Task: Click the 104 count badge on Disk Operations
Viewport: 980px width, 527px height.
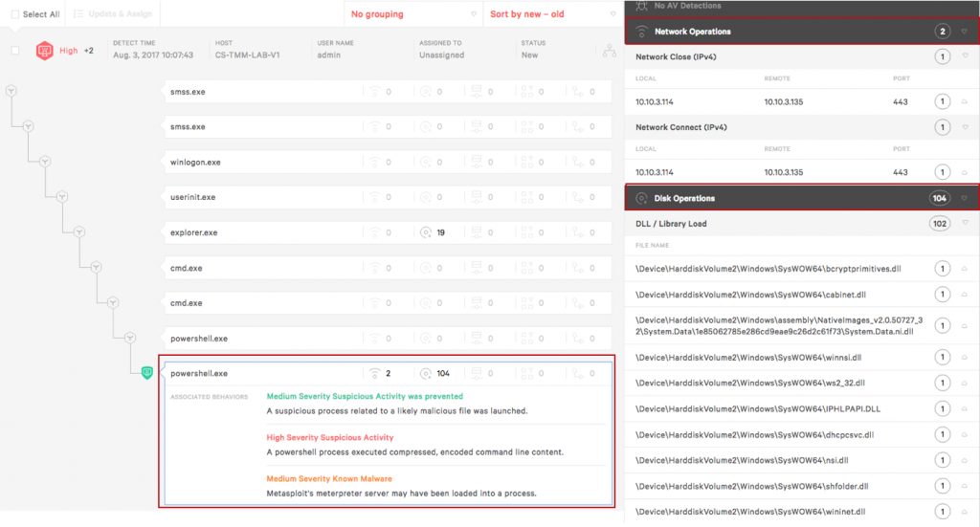Action: click(940, 199)
